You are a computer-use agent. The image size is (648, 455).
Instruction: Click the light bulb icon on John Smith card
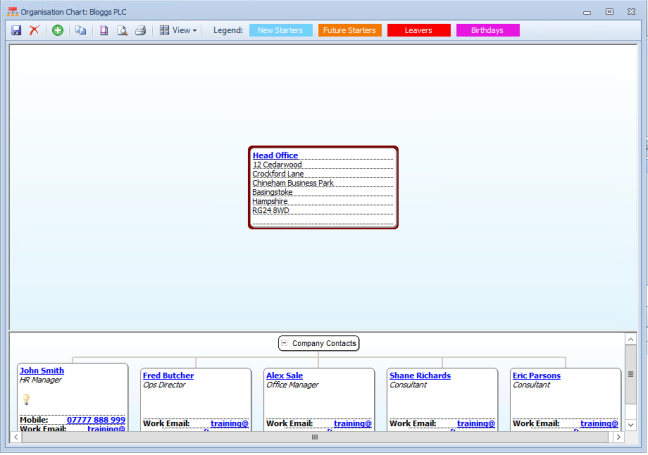click(x=27, y=398)
